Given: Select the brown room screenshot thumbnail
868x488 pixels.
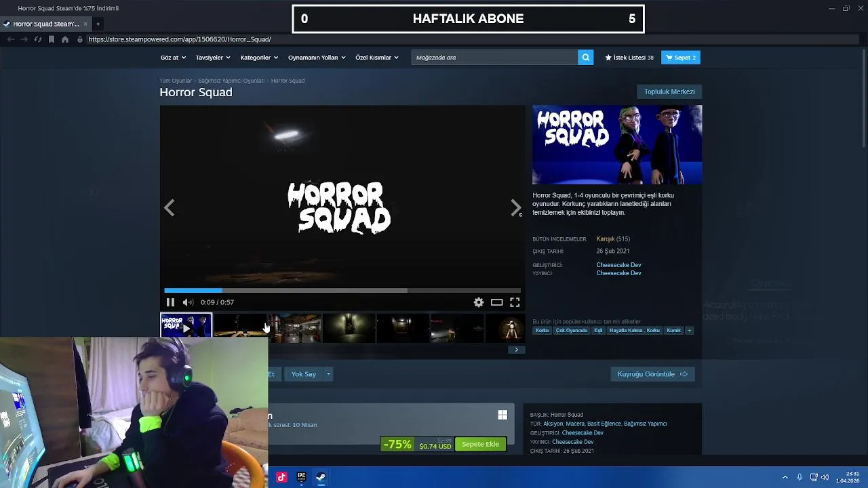Looking at the screenshot, I should point(295,327).
